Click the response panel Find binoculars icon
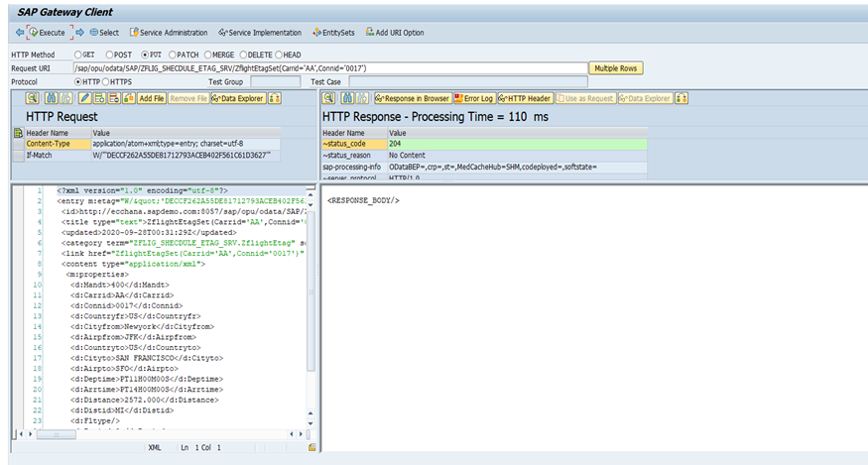Viewport: 868px width, 465px height. (347, 98)
